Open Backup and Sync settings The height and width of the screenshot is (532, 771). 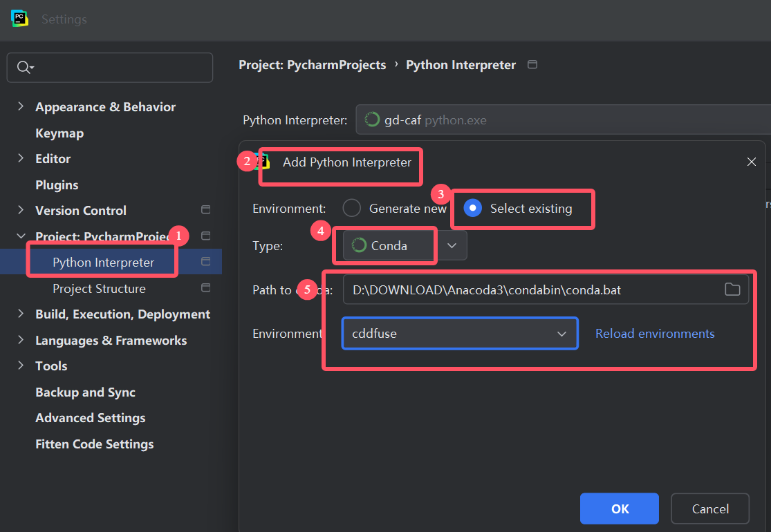[86, 392]
